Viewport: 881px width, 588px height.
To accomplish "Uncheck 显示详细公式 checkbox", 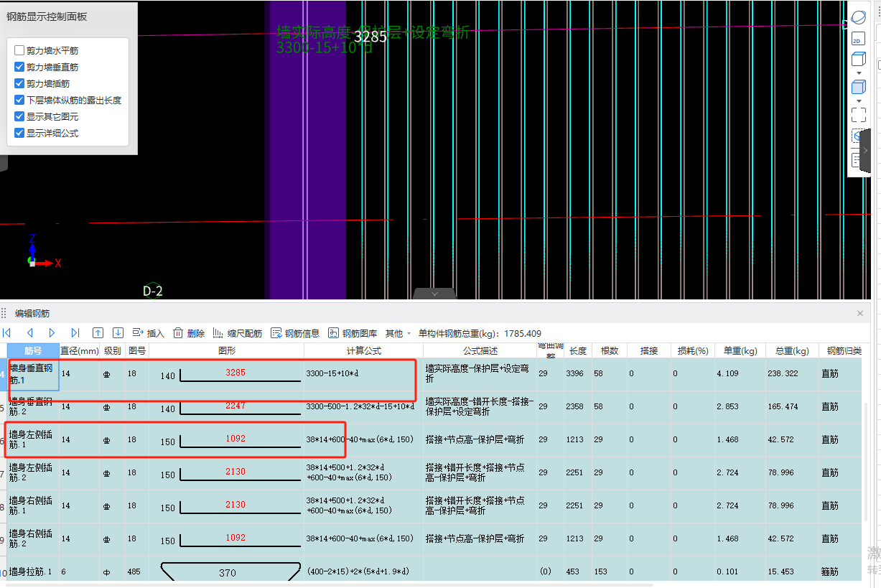I will pyautogui.click(x=19, y=133).
